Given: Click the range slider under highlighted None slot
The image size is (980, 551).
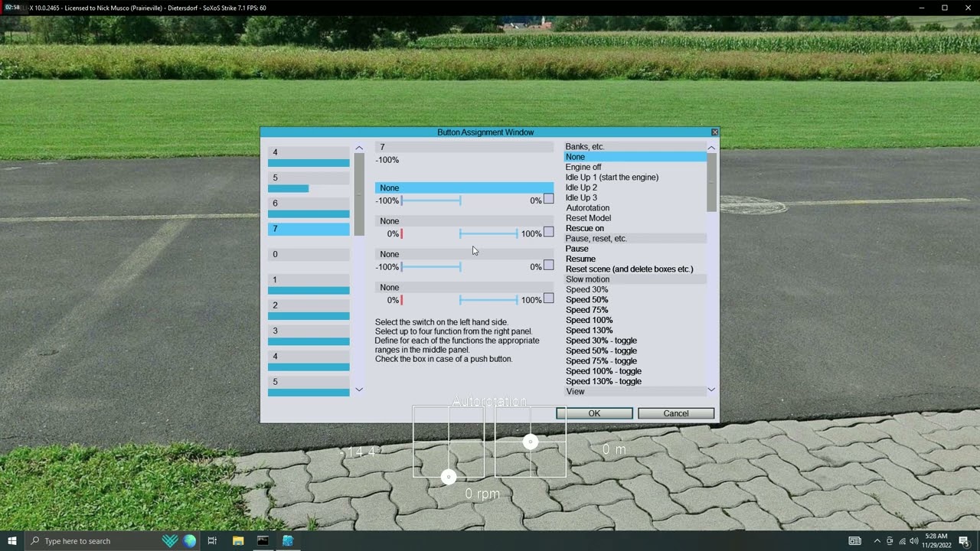Looking at the screenshot, I should (430, 201).
